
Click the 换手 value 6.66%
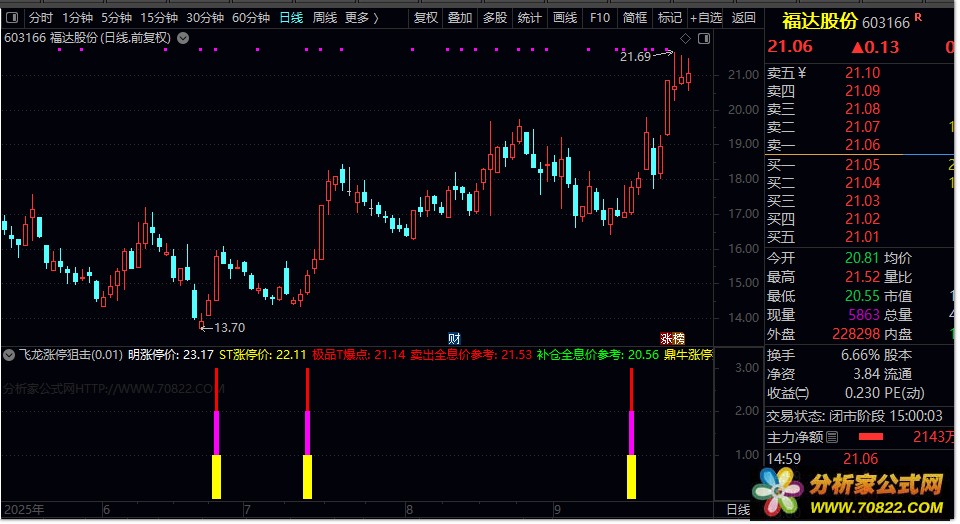coord(858,355)
